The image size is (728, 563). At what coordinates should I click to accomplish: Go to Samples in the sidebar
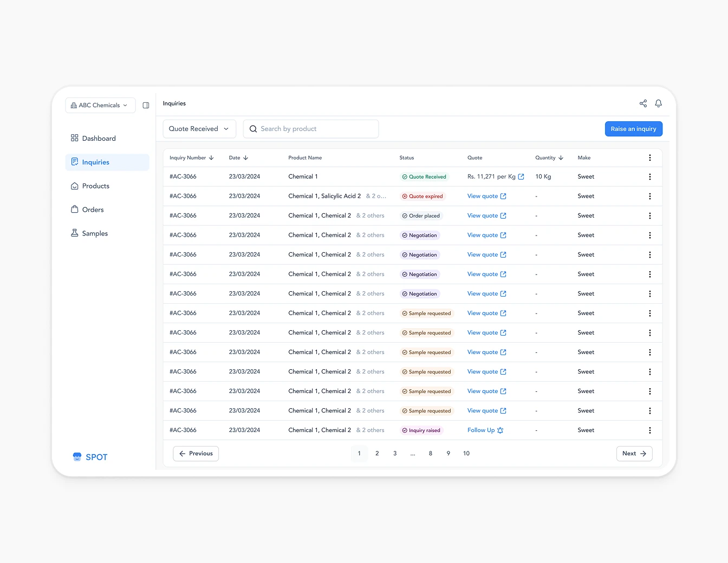(95, 233)
